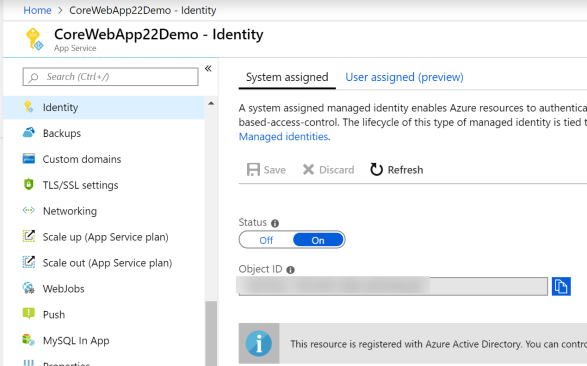Viewport: 587px width, 366px height.
Task: Click the Save toolbar button
Action: click(x=266, y=170)
